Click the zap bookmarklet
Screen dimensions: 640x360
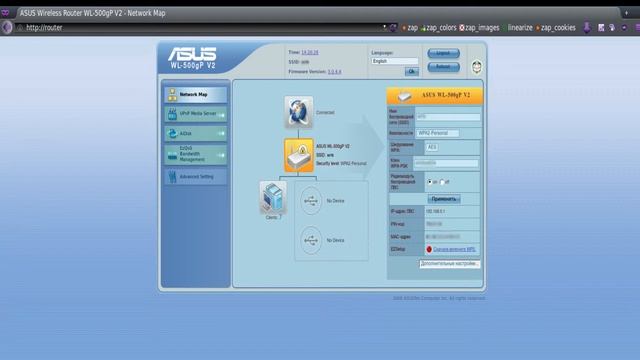(x=410, y=28)
